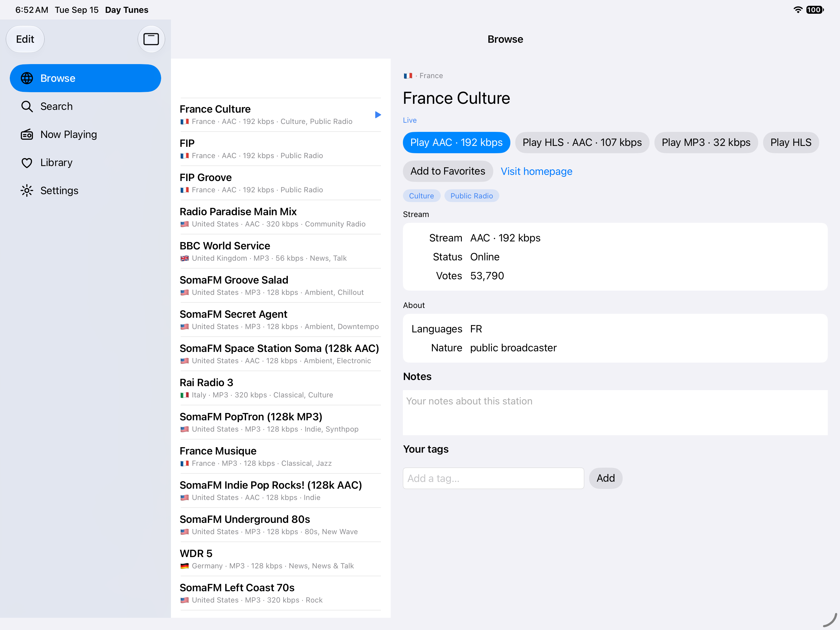The width and height of the screenshot is (840, 630).
Task: Click the Browse page title
Action: click(x=505, y=39)
